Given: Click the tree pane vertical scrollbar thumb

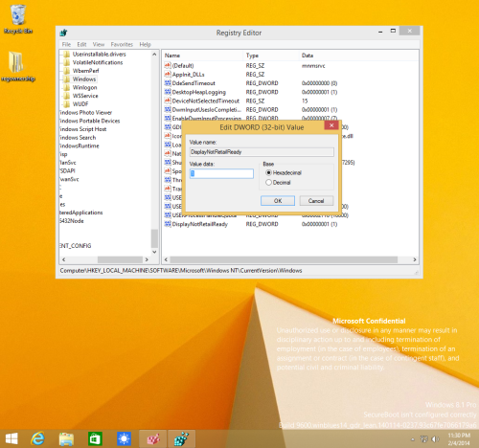Looking at the screenshot, I should (x=154, y=238).
